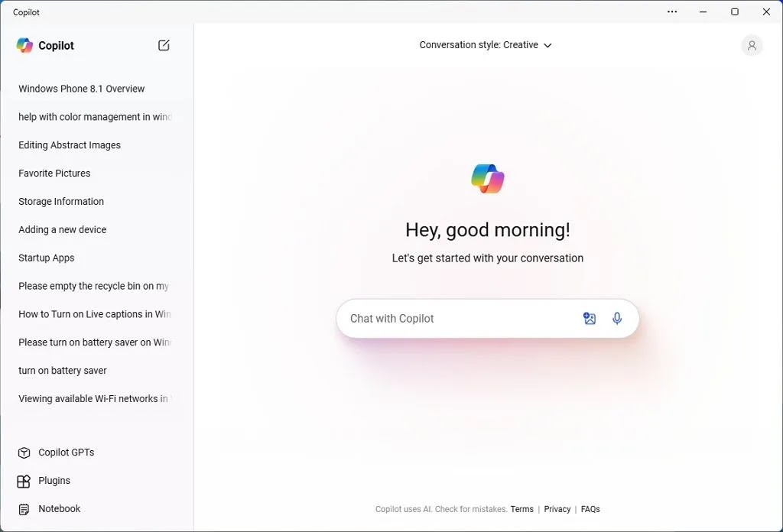Open 'How to Turn on Live captions' chat

[x=95, y=314]
